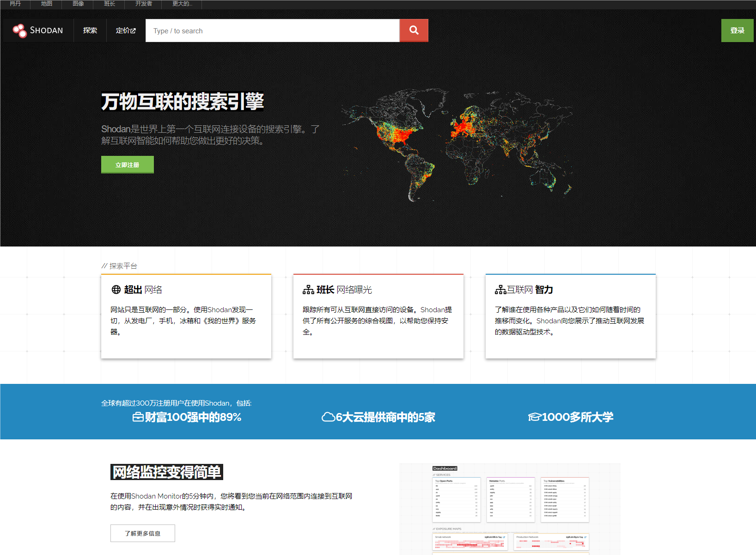Select 探索 in the navigation bar

(90, 31)
